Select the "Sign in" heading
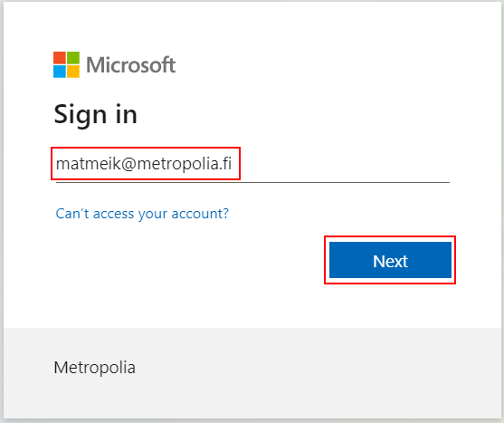 (x=96, y=114)
